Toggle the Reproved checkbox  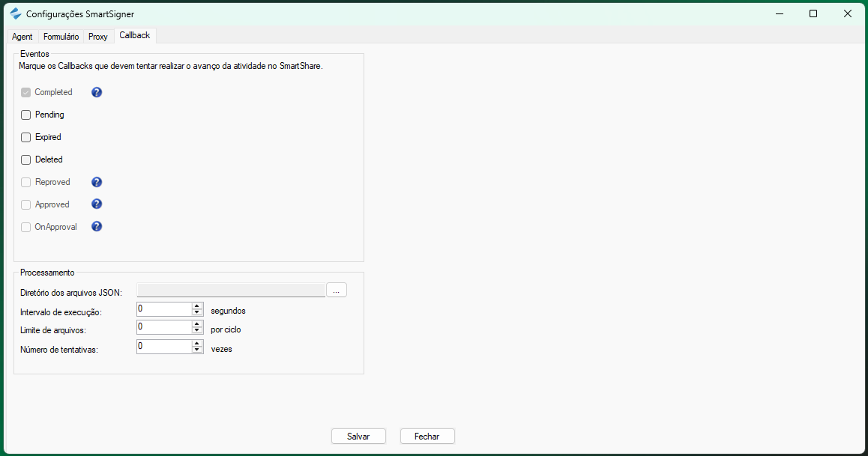[26, 183]
